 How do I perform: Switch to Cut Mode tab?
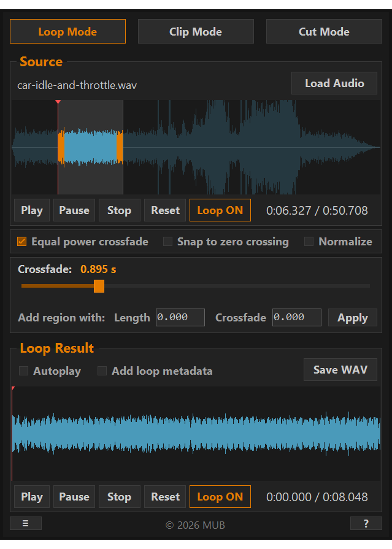(324, 31)
